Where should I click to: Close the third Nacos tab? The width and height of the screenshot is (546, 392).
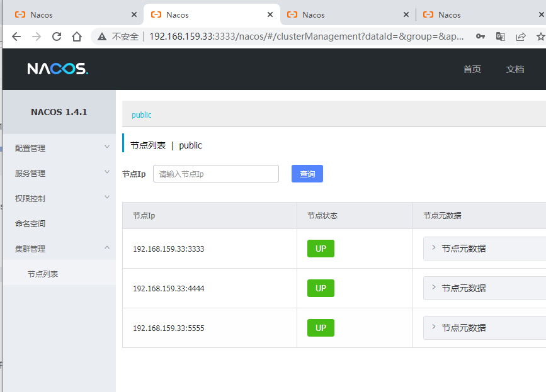click(x=406, y=14)
